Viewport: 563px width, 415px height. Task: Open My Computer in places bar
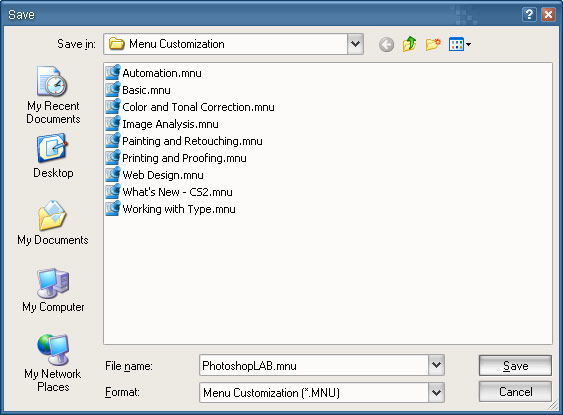(x=53, y=290)
